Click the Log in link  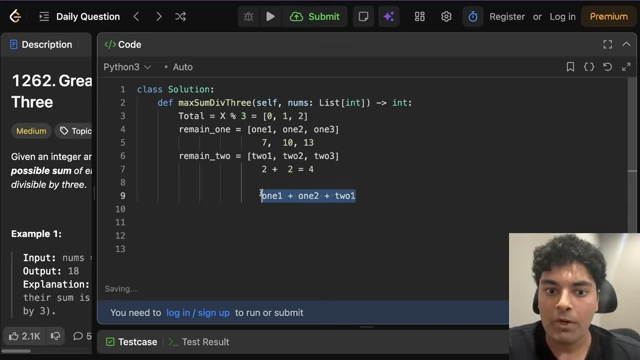click(x=562, y=17)
